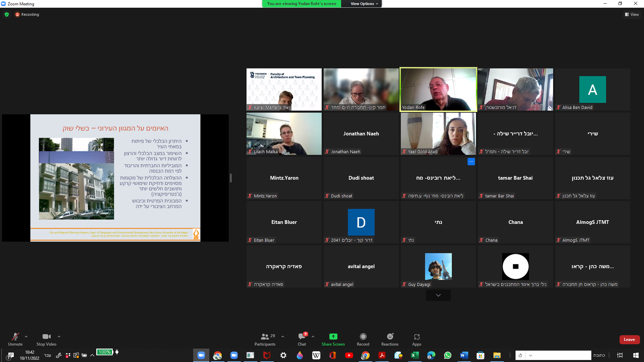The width and height of the screenshot is (644, 362).
Task: Open Excel from the taskbar
Action: [x=415, y=355]
